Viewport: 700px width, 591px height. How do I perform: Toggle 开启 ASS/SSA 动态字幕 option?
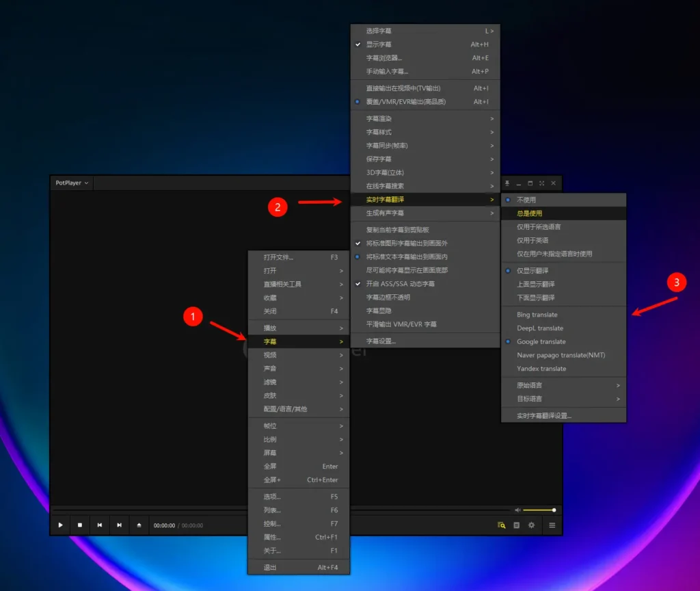425,284
